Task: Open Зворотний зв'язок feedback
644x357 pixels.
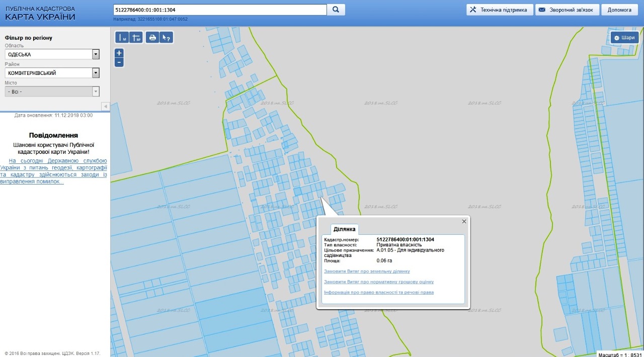Action: coord(567,10)
